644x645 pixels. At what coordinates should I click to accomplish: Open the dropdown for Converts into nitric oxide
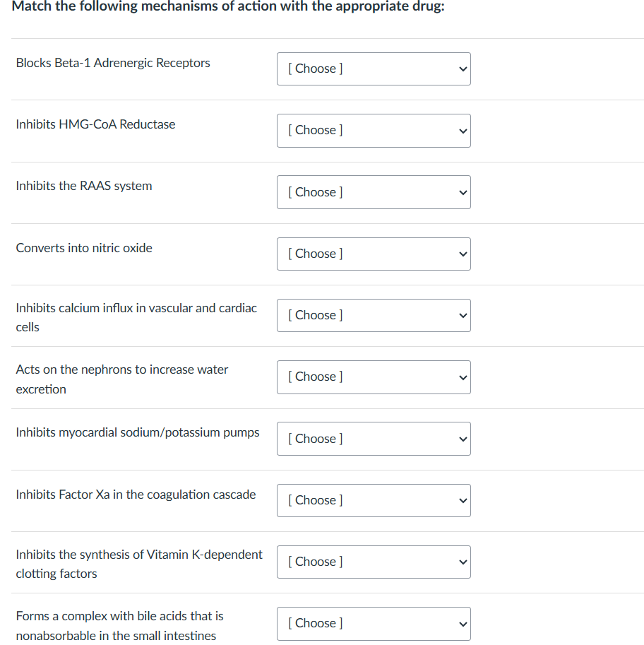coord(374,254)
